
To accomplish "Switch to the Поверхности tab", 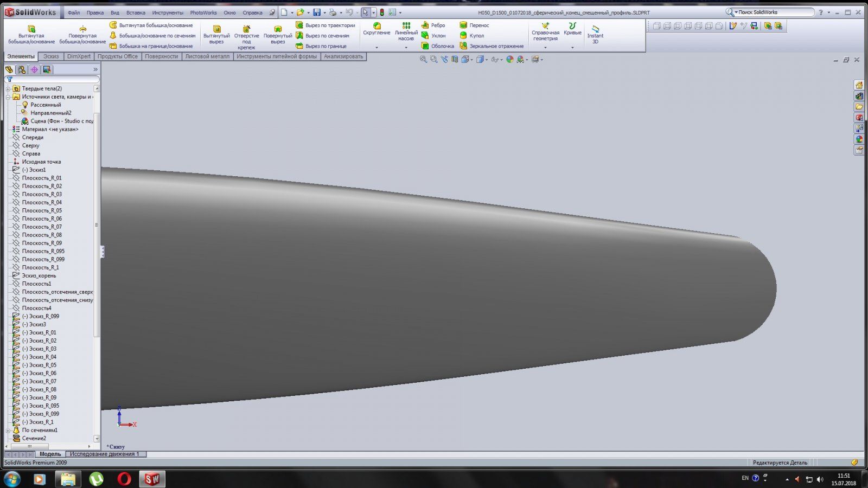I will [x=161, y=56].
